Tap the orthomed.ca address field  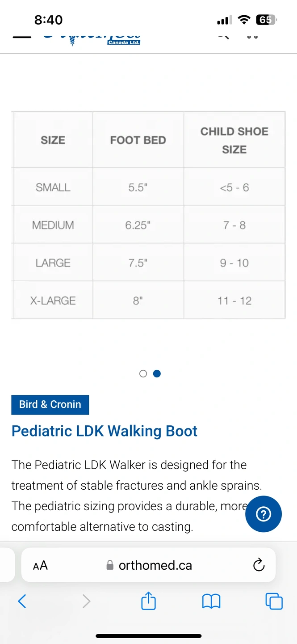click(x=149, y=565)
